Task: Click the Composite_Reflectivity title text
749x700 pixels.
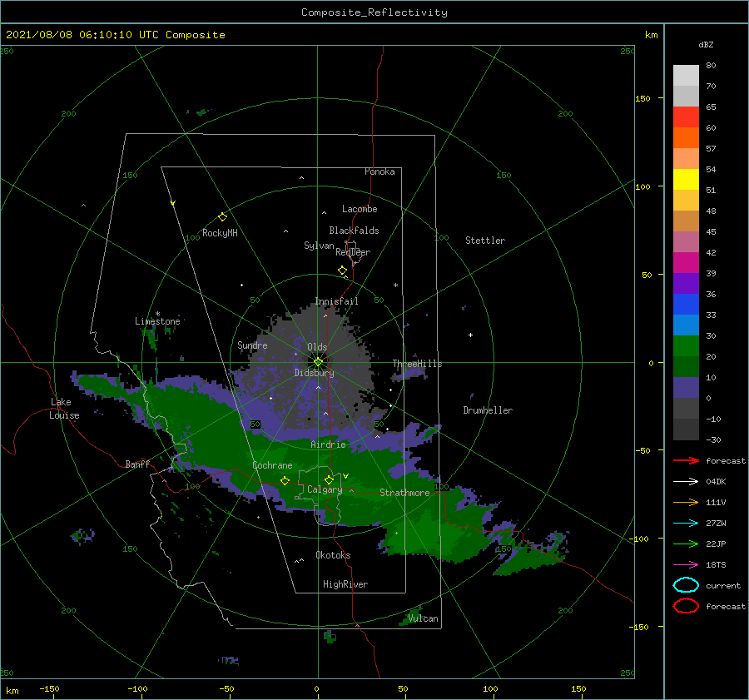Action: [x=374, y=12]
